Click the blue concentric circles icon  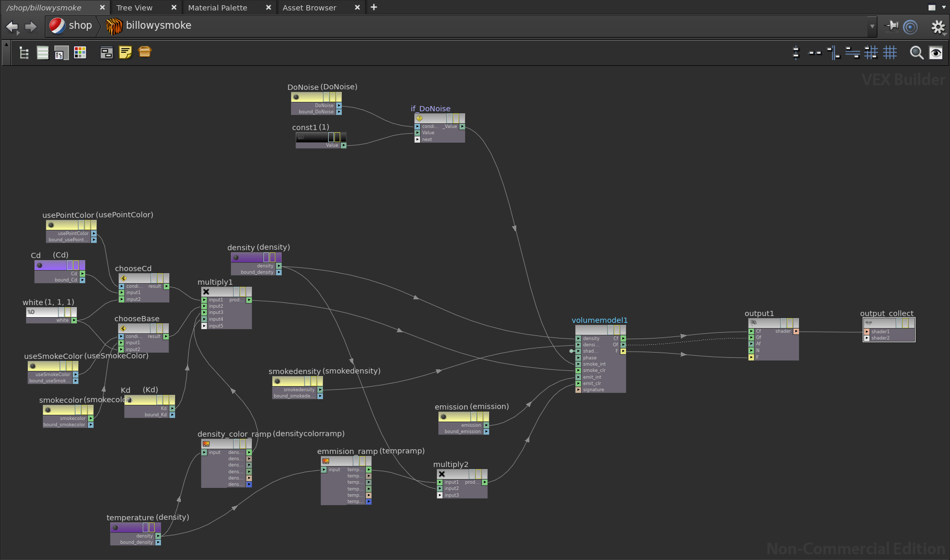pos(910,27)
